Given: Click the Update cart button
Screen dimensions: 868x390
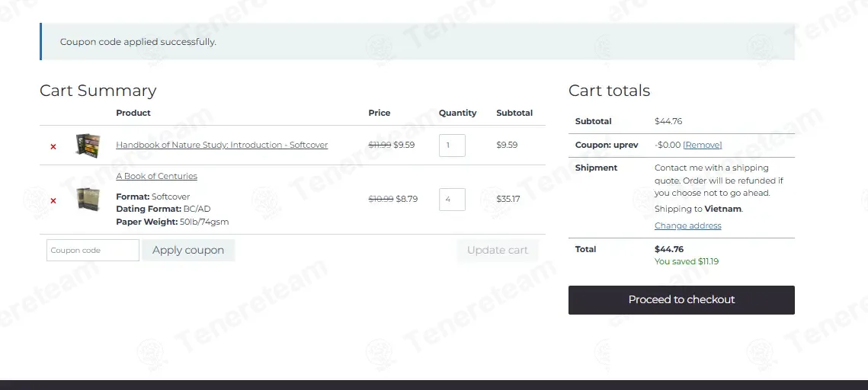Looking at the screenshot, I should [x=497, y=250].
